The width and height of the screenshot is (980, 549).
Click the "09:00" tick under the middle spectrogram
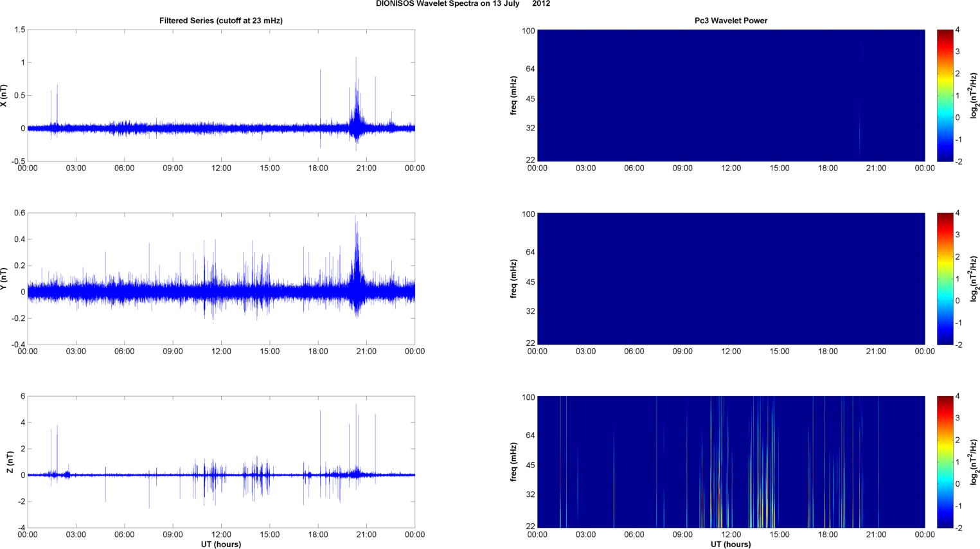point(682,351)
